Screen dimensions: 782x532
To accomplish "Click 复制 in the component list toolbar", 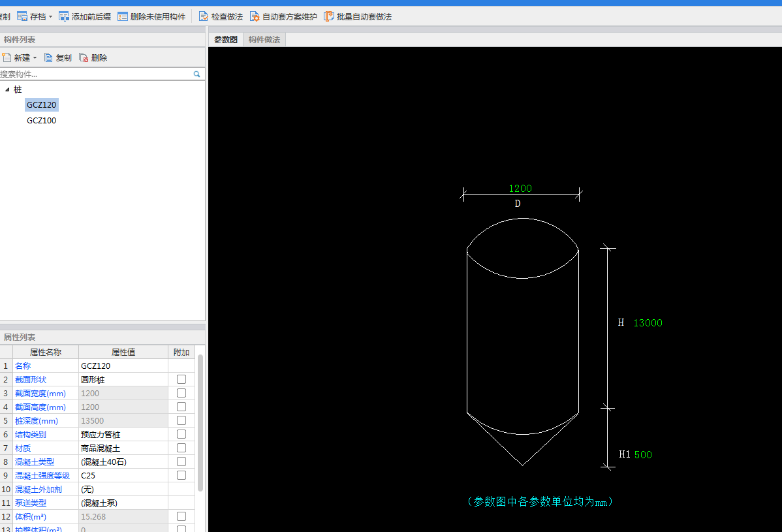I will coord(58,58).
